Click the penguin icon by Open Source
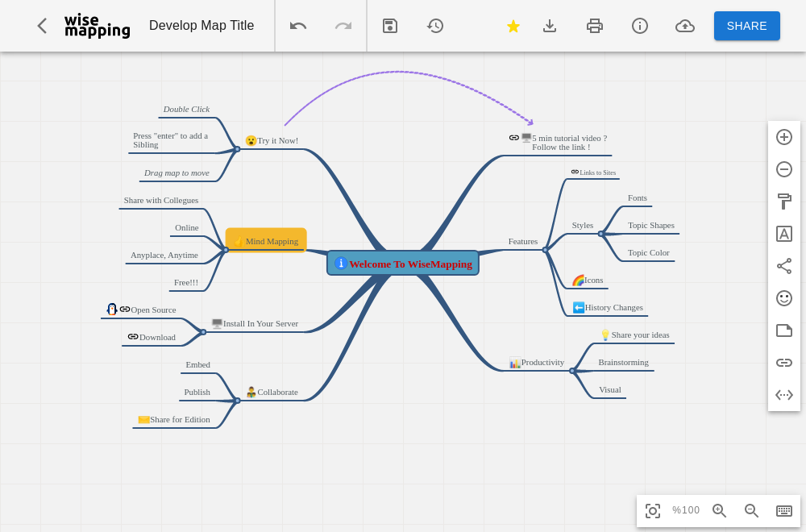 coord(112,309)
